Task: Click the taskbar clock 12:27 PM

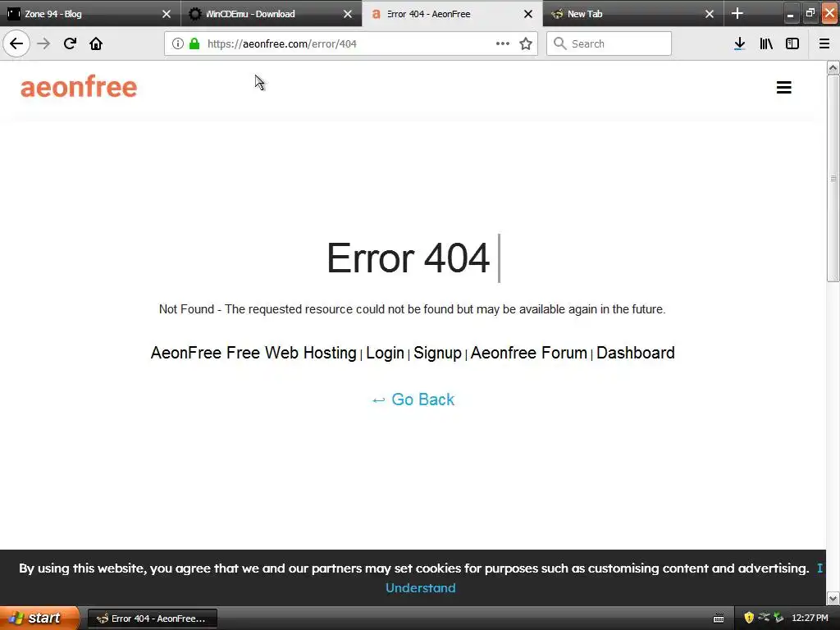Action: click(x=810, y=618)
